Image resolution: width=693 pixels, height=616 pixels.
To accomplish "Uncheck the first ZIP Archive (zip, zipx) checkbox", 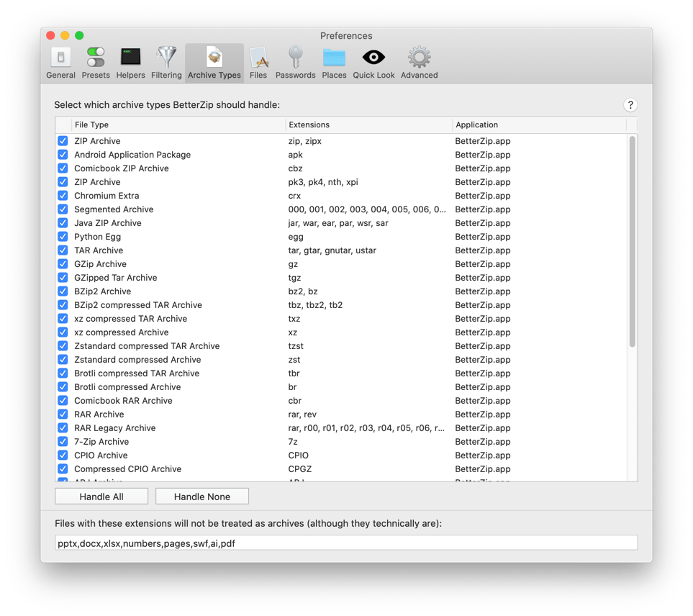I will (x=63, y=141).
